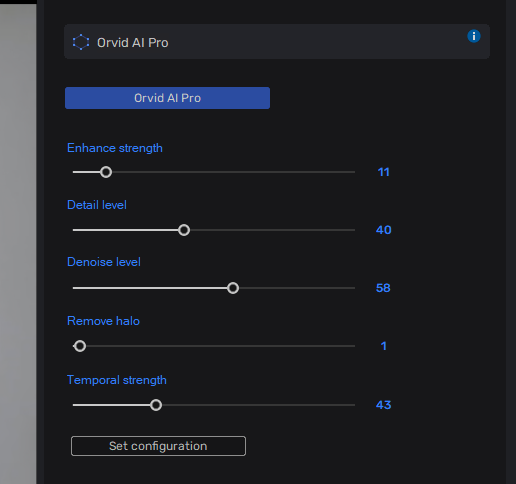Select the Denoise level value 58
Viewport: 516px width, 484px height.
pyautogui.click(x=383, y=288)
